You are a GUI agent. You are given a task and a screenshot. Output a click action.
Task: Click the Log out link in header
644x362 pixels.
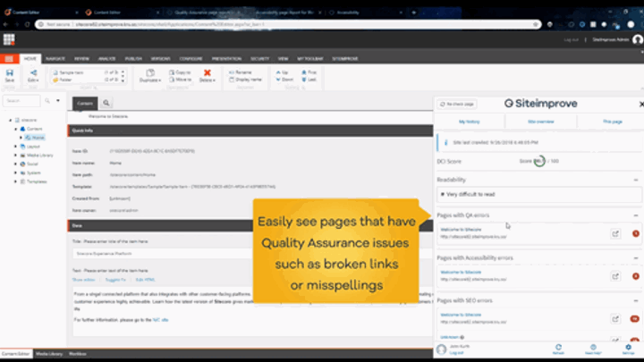point(571,39)
